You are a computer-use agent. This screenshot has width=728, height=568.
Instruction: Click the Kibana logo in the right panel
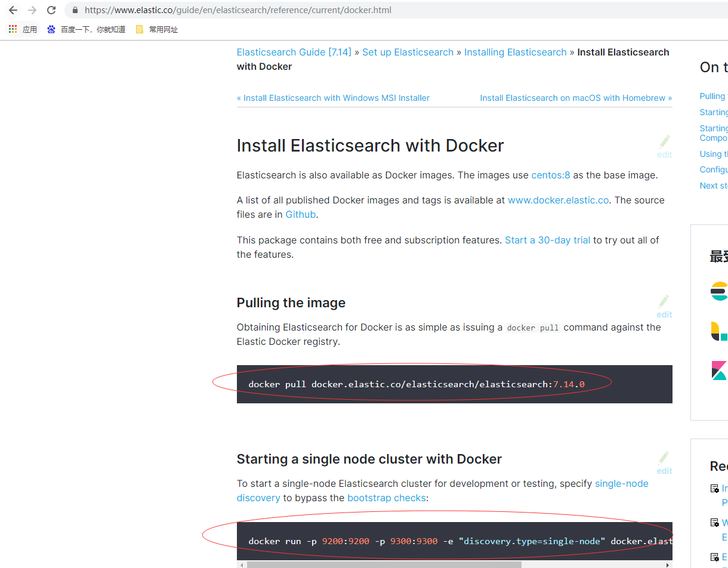click(719, 371)
